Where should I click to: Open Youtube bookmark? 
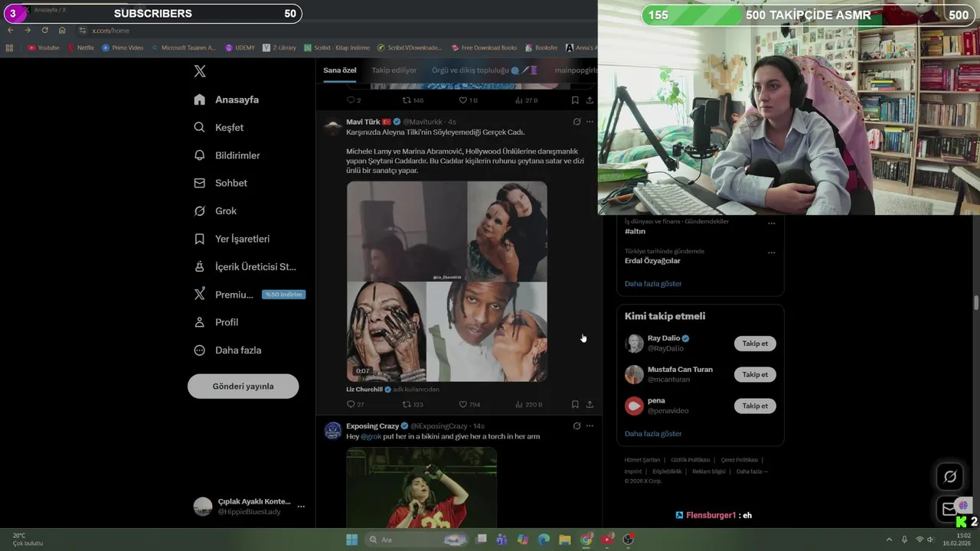click(x=44, y=47)
